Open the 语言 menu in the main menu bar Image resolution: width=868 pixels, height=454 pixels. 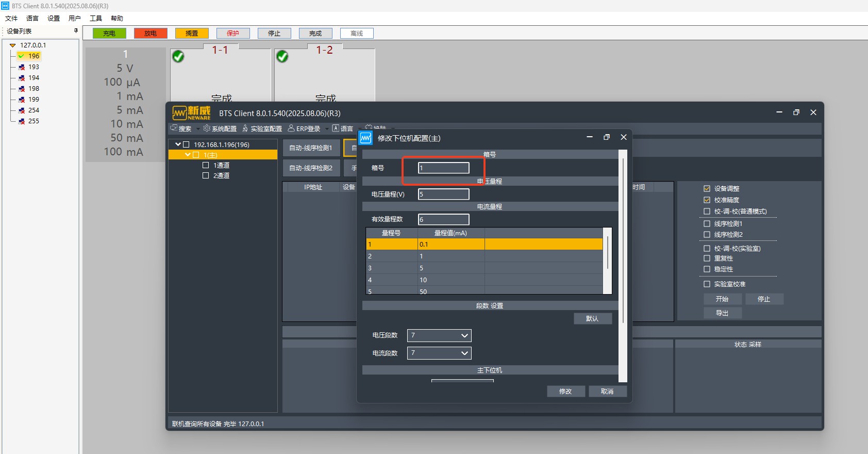32,18
